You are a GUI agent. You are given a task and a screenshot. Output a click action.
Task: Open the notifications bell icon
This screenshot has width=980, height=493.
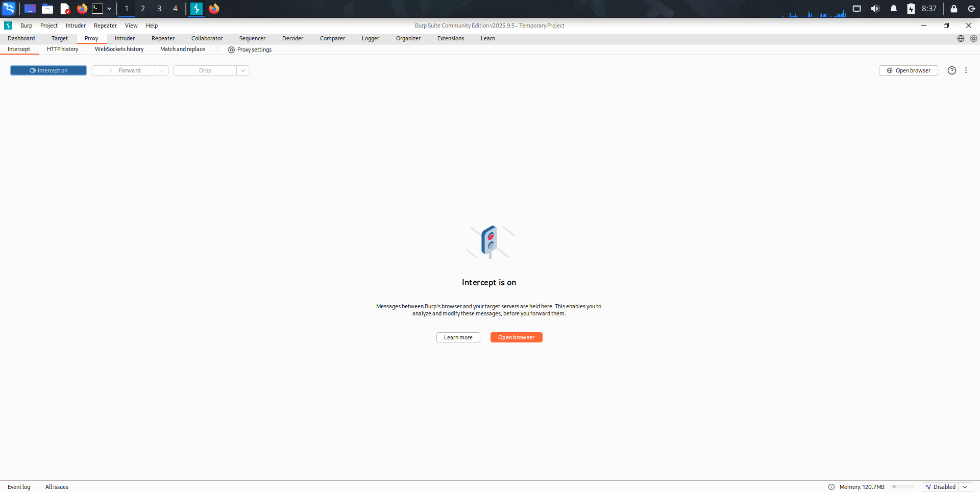[894, 9]
